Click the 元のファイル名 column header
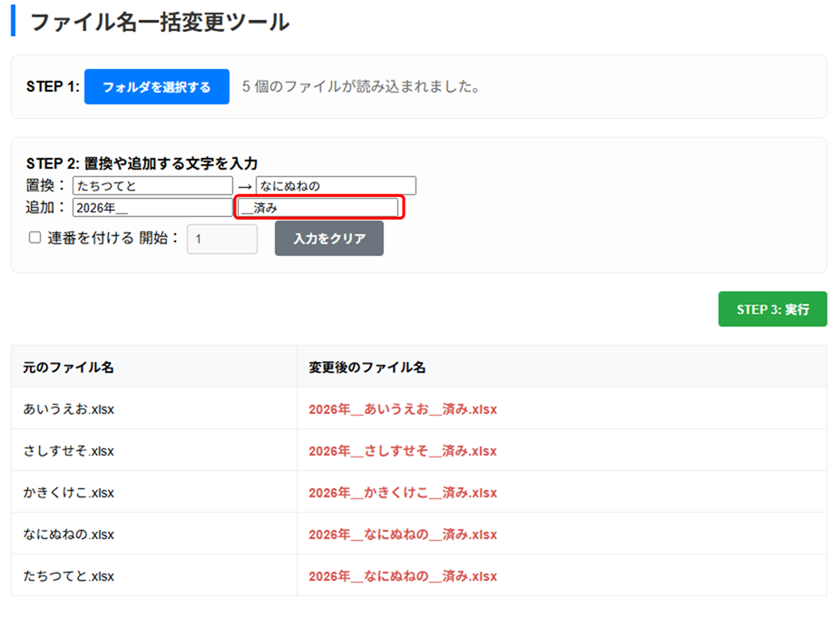 [x=69, y=368]
